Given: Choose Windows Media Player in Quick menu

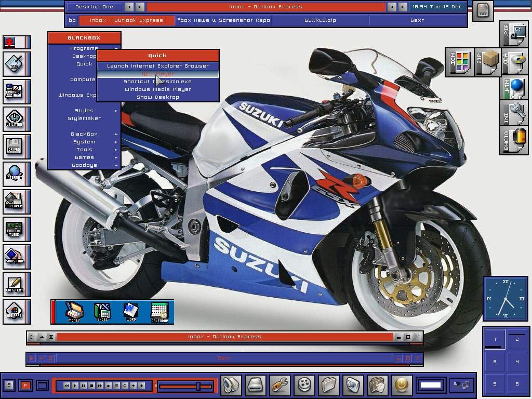Looking at the screenshot, I should pos(158,89).
